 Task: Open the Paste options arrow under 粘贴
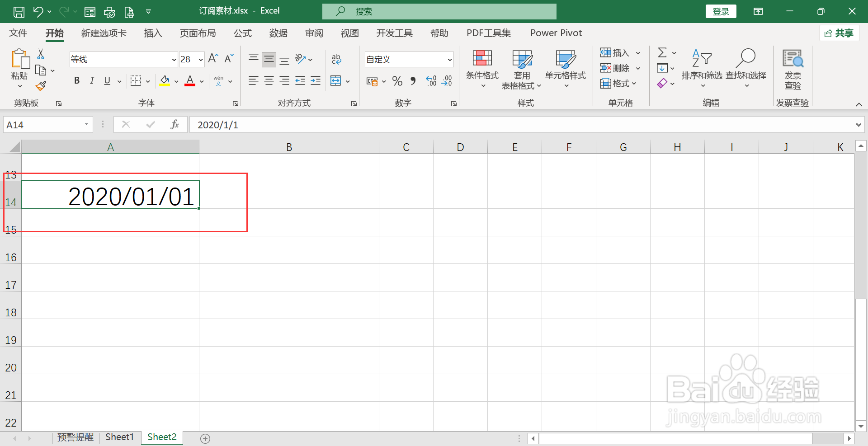(20, 86)
